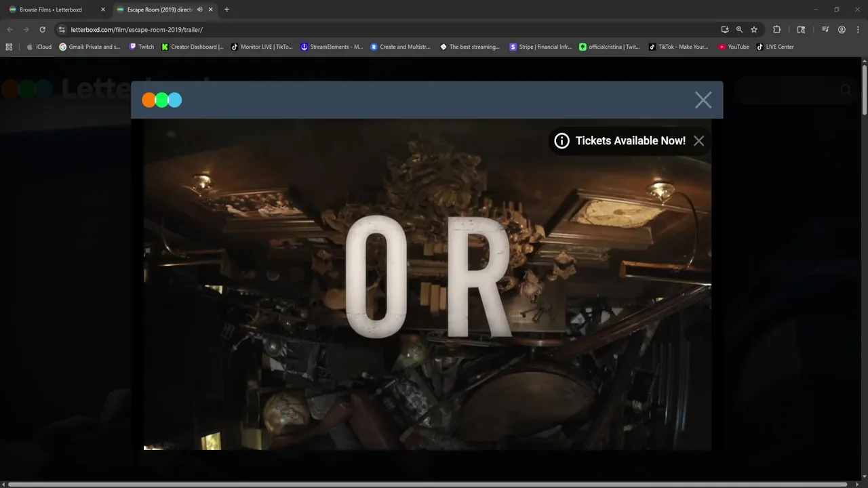Click the Letterboxd three-dot logo in modal header

click(x=161, y=100)
